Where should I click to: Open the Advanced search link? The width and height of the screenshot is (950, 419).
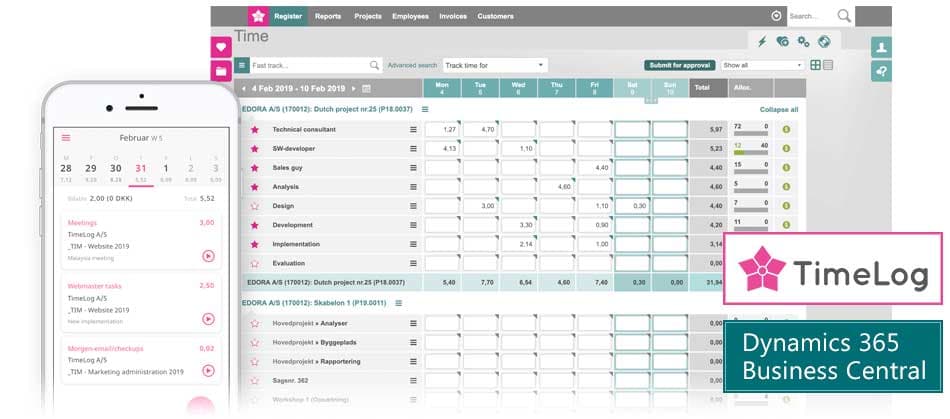[x=412, y=65]
